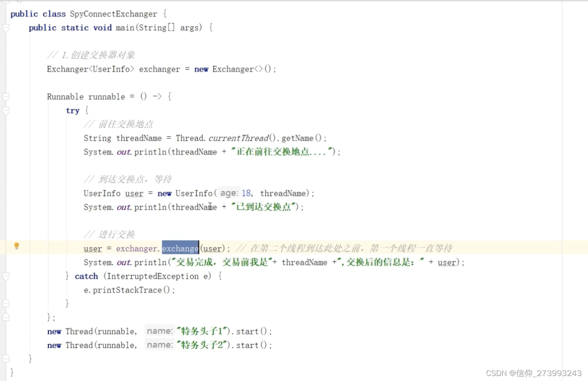This screenshot has width=588, height=381.
Task: Collapse the main method fold marker
Action: point(6,28)
